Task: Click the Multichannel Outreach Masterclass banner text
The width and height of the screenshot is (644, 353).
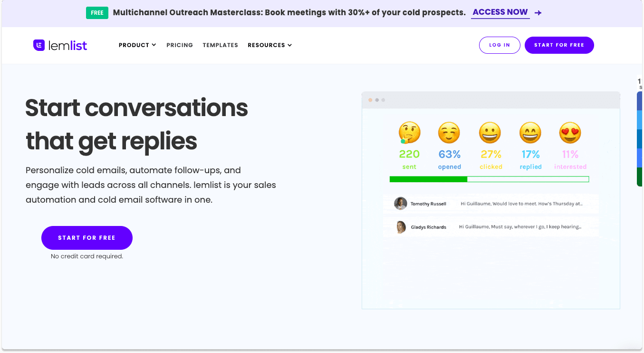Action: [289, 13]
